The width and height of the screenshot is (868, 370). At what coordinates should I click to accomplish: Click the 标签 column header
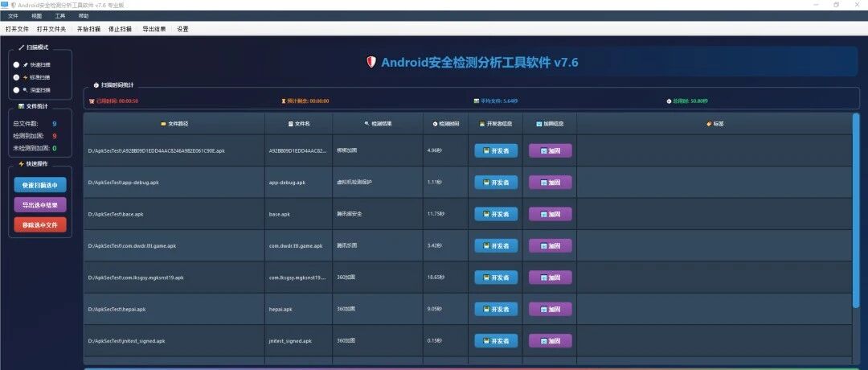[714, 124]
